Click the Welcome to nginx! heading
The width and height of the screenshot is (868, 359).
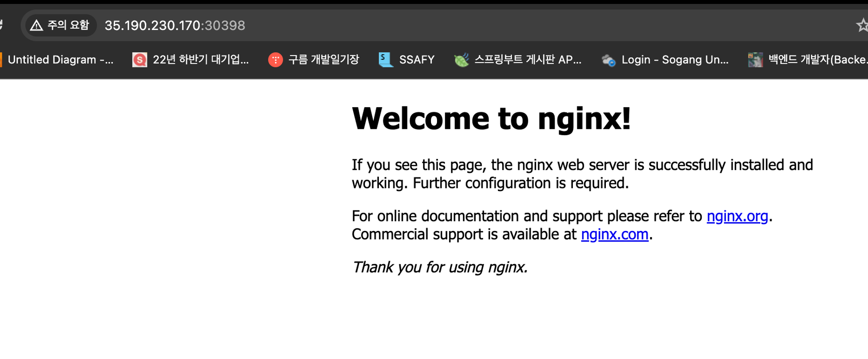click(491, 119)
